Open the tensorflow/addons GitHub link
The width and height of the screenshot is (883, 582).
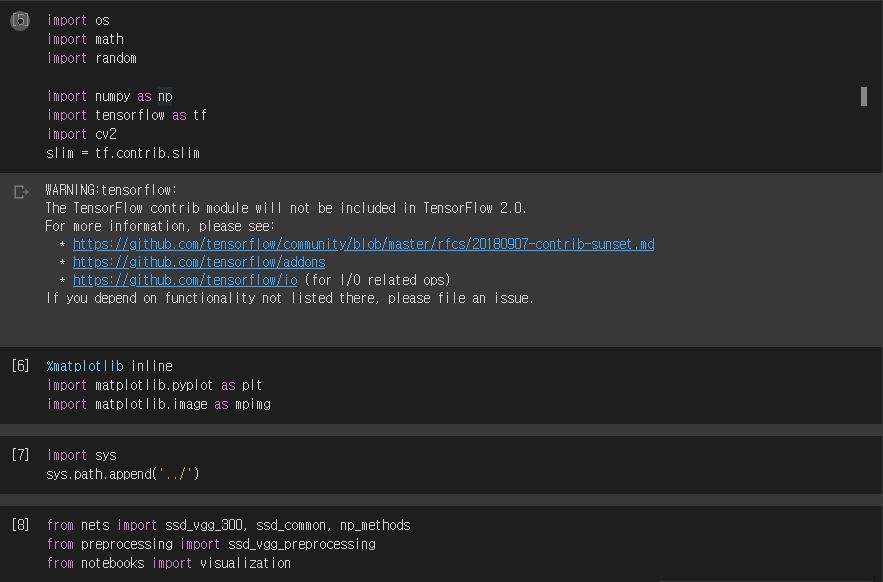(199, 262)
